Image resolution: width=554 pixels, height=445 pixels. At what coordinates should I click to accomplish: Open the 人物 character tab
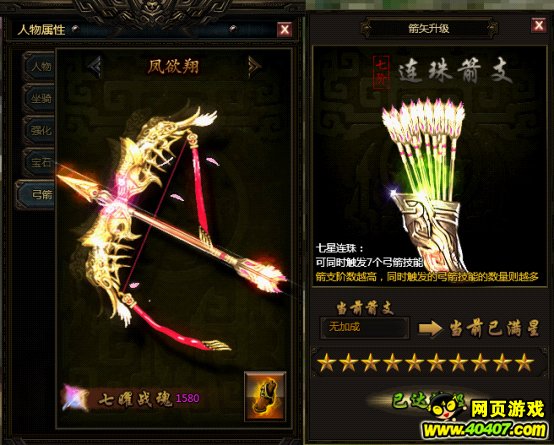[39, 66]
